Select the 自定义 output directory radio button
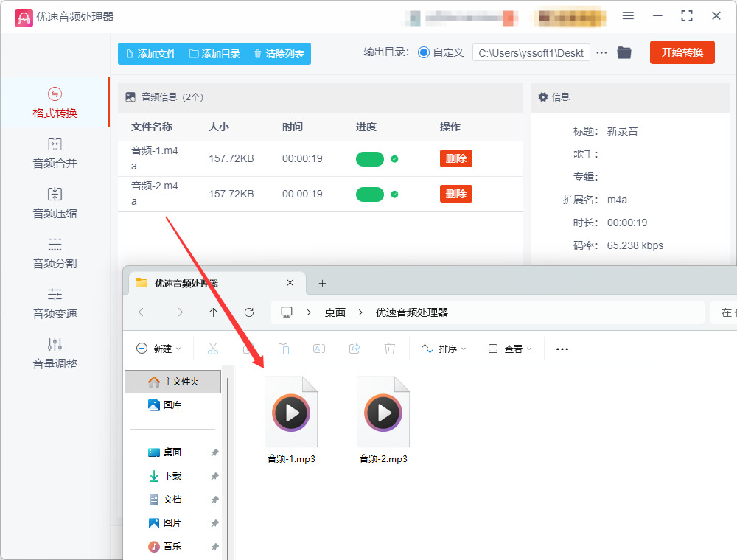This screenshot has height=560, width=737. point(424,52)
